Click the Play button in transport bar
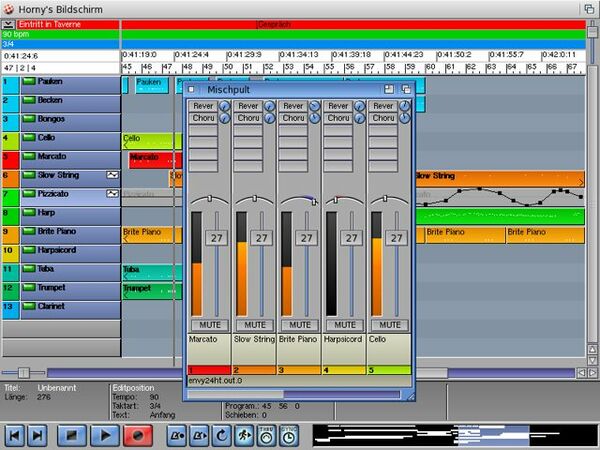The height and width of the screenshot is (450, 600). pyautogui.click(x=103, y=435)
